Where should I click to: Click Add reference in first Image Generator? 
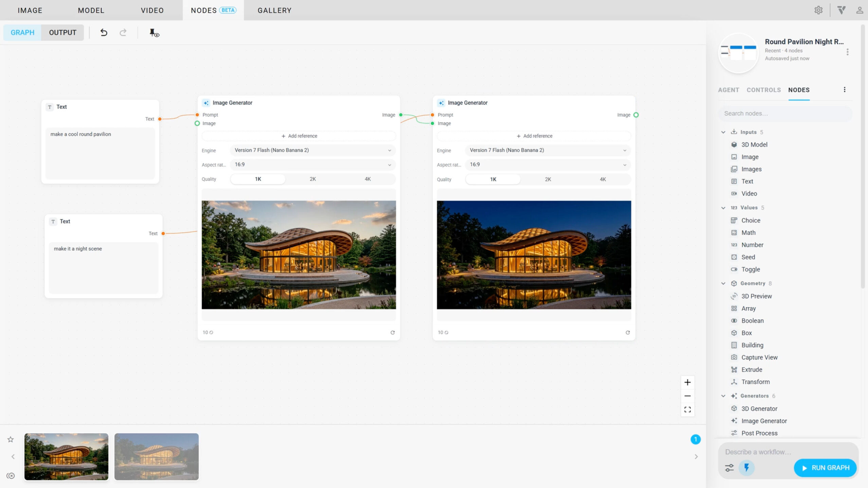pyautogui.click(x=299, y=136)
